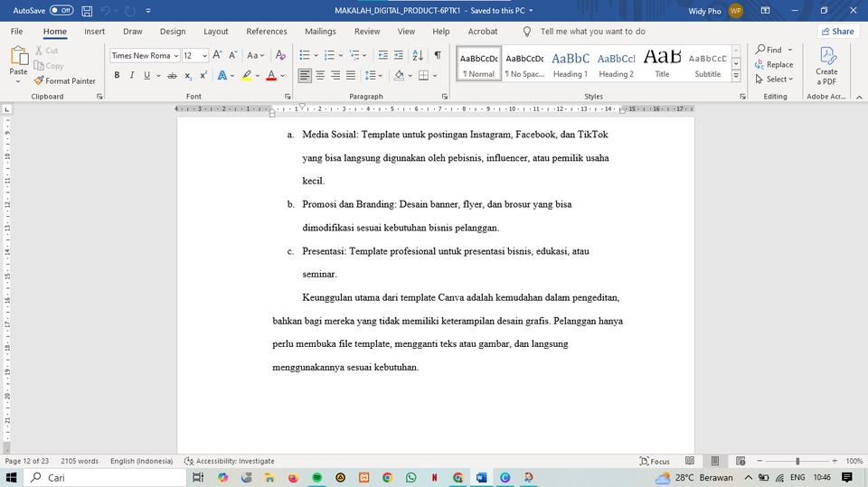Click the Sort icon
The width and height of the screenshot is (868, 487).
(x=418, y=55)
